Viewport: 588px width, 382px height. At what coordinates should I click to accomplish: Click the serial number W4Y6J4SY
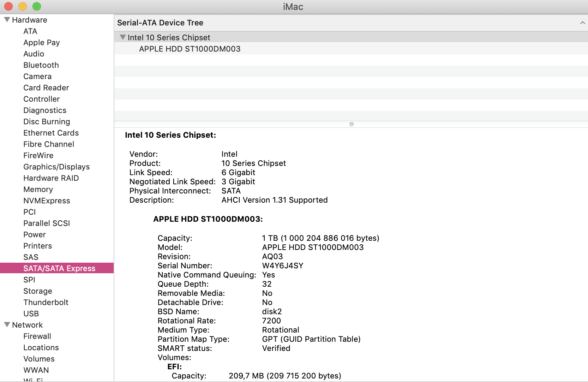[283, 265]
